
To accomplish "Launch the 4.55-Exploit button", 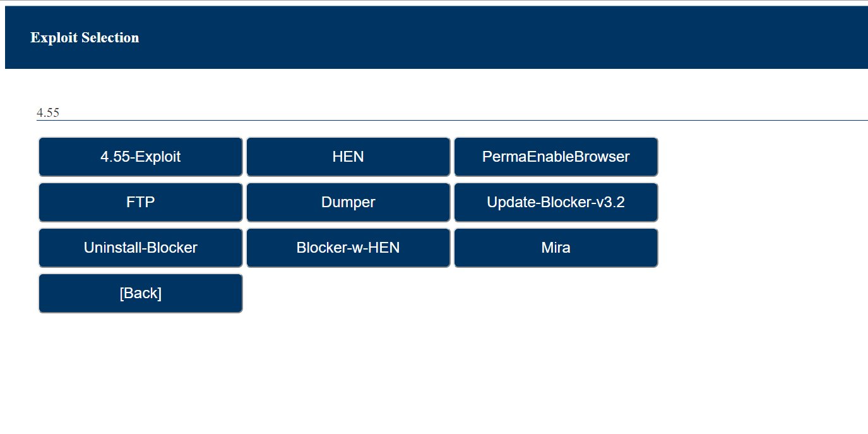I will pyautogui.click(x=140, y=157).
